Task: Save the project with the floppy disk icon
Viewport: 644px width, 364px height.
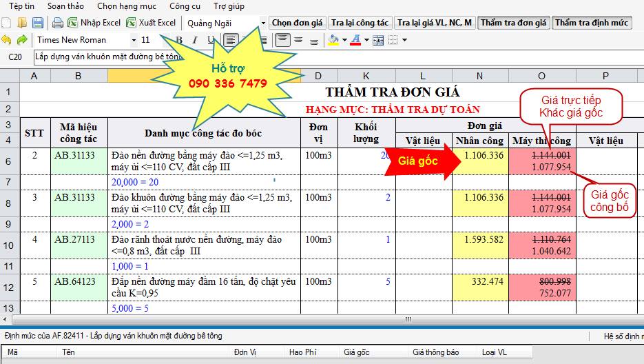Action: coord(38,23)
